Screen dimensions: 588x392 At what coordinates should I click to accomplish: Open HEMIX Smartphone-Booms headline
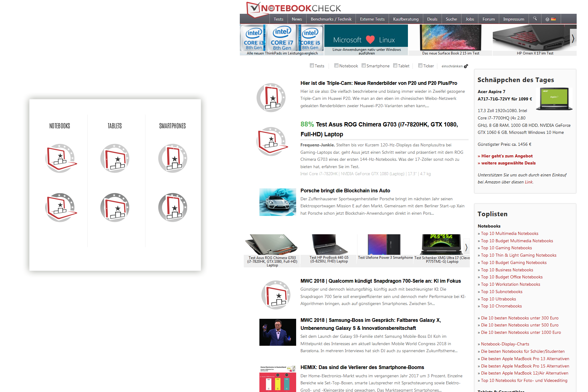(362, 367)
